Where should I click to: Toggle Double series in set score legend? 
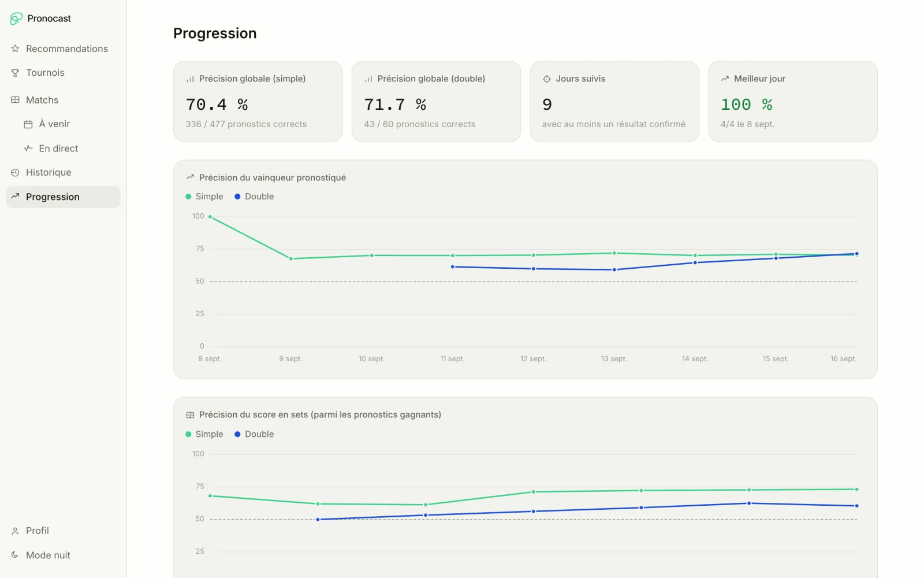[254, 434]
